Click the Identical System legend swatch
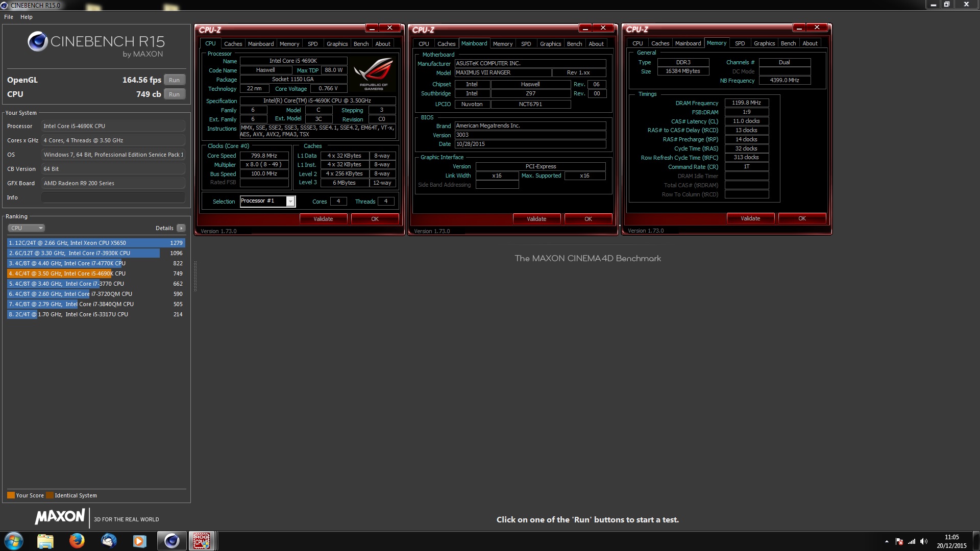This screenshot has width=980, height=551. pyautogui.click(x=50, y=495)
